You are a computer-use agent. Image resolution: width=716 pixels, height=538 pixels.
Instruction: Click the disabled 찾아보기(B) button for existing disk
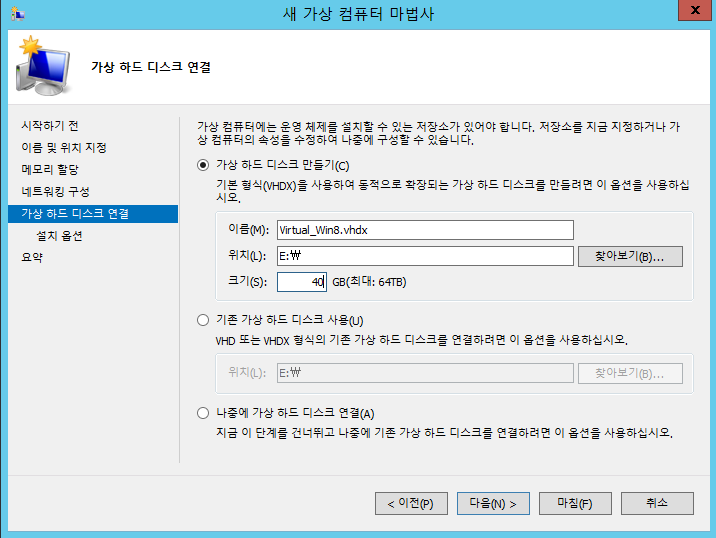pyautogui.click(x=630, y=374)
